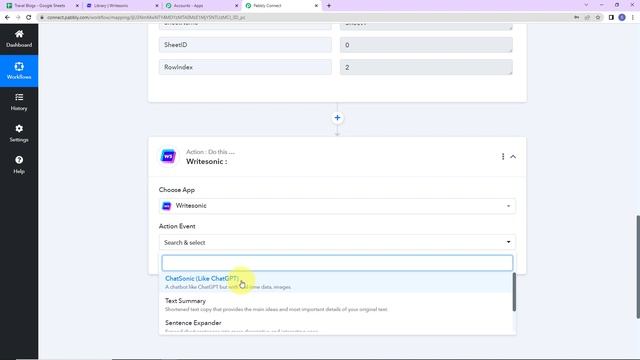This screenshot has height=360, width=640.
Task: Open the tab search chevron in title bar
Action: (x=587, y=5)
